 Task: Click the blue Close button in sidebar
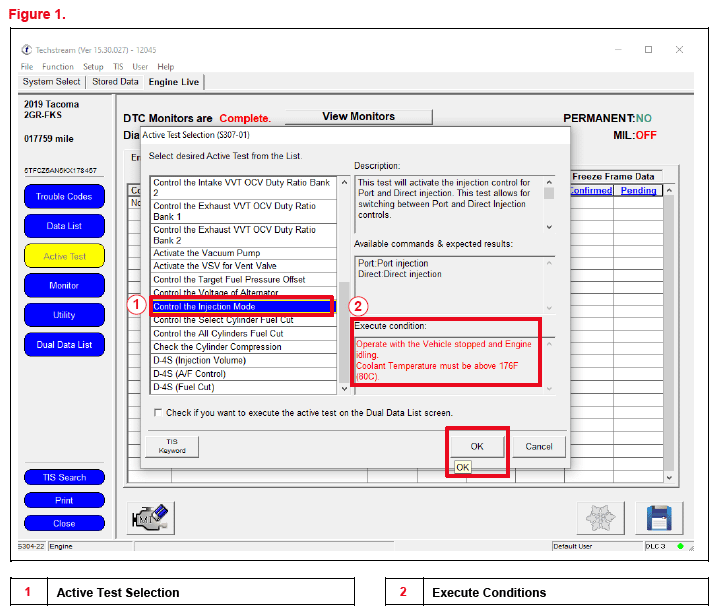click(64, 523)
